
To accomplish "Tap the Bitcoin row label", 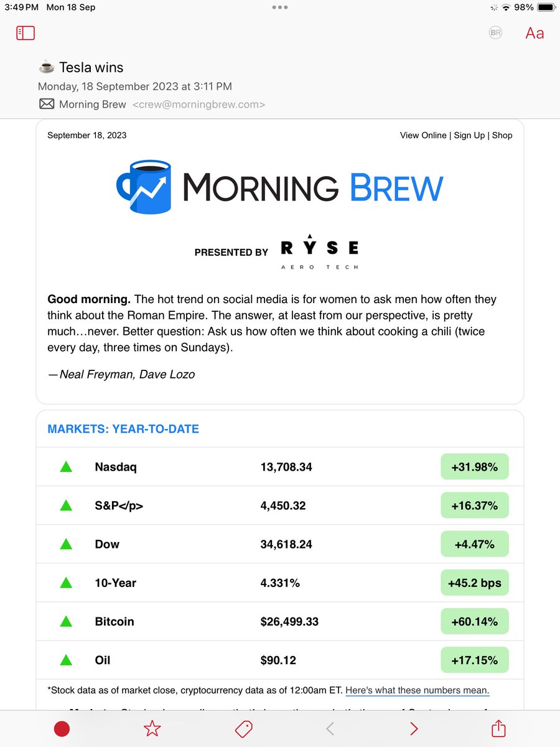I will (x=114, y=621).
